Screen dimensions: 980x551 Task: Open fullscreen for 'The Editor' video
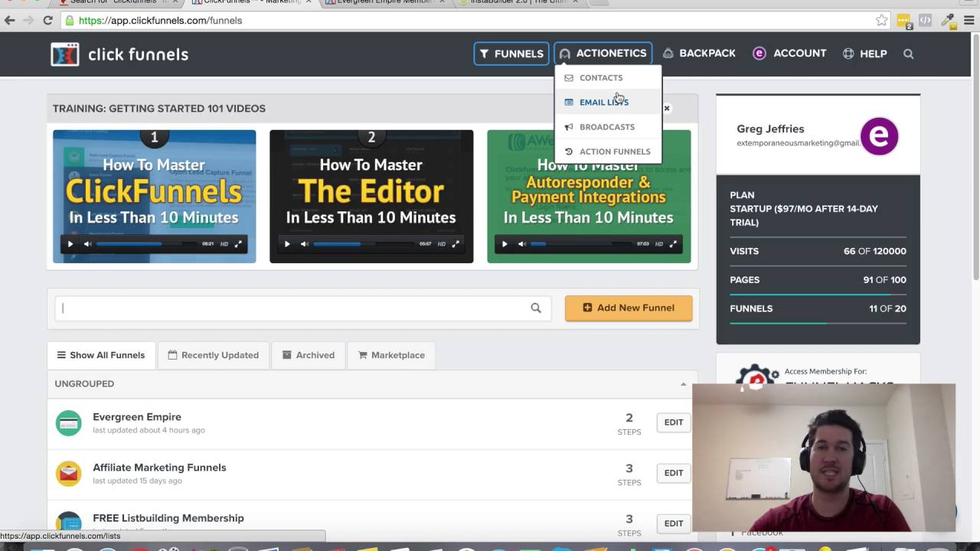456,244
